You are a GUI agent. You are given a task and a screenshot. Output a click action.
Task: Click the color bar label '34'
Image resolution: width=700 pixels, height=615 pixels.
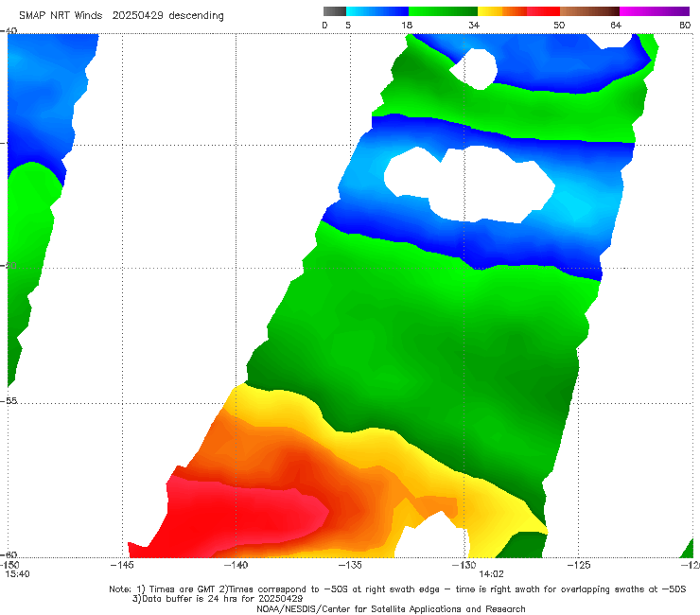coord(474,25)
